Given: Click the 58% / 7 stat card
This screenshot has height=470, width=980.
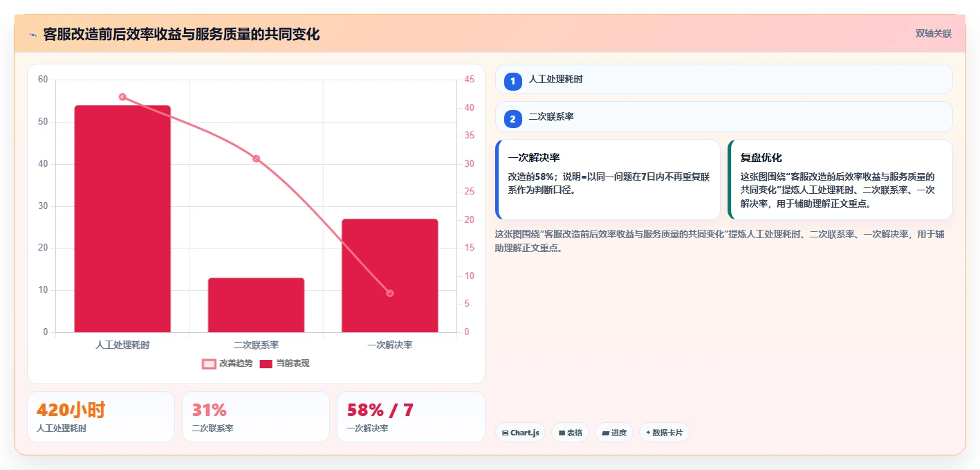Looking at the screenshot, I should (x=411, y=417).
